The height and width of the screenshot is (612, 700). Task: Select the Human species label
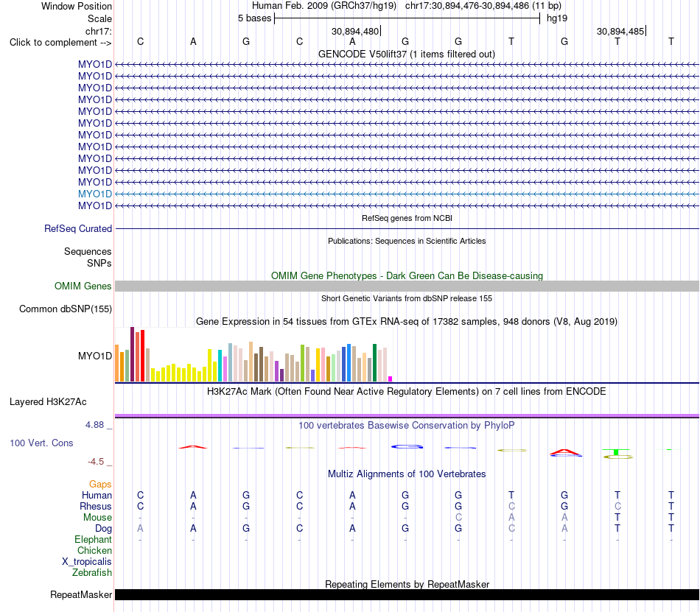(x=97, y=495)
